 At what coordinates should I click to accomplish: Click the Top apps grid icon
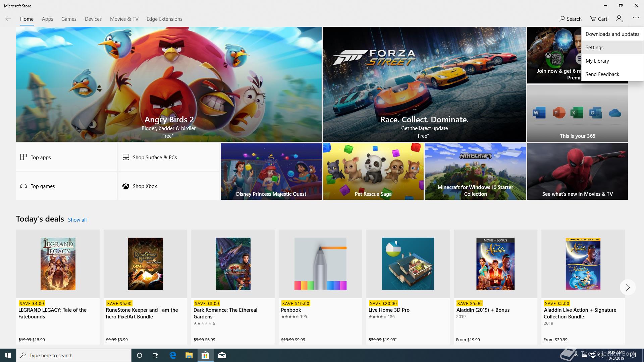[x=23, y=157]
